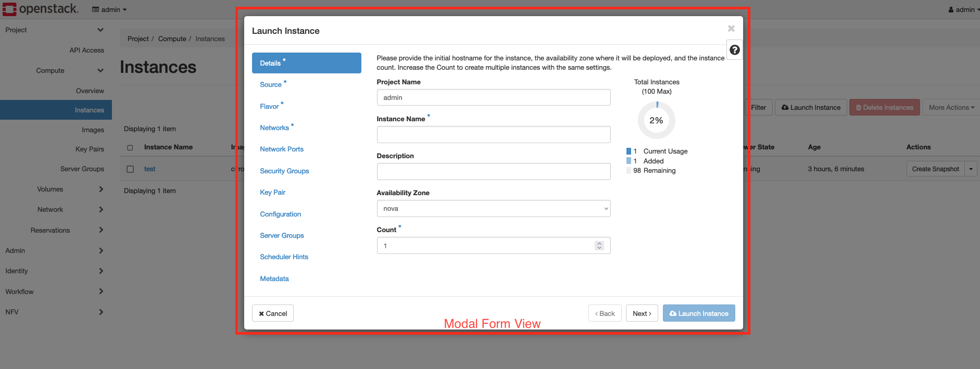
Task: Click the Cancel button
Action: pos(273,313)
